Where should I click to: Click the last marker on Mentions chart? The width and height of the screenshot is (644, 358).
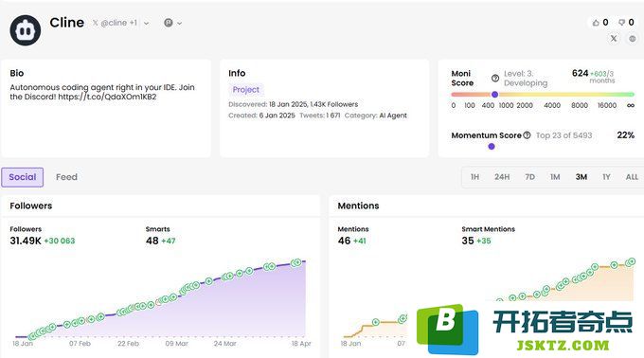pos(631,261)
